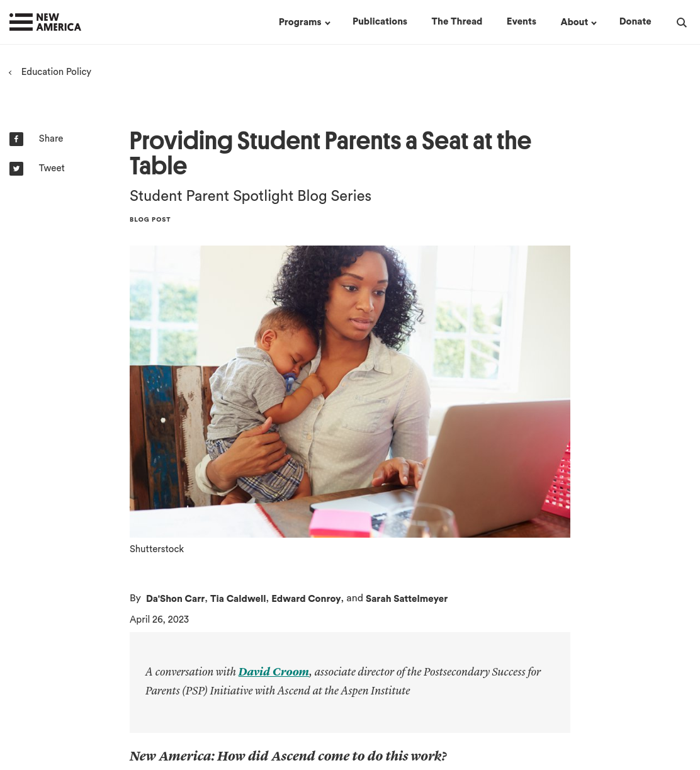
Task: Expand the About dropdown menu
Action: [x=579, y=22]
